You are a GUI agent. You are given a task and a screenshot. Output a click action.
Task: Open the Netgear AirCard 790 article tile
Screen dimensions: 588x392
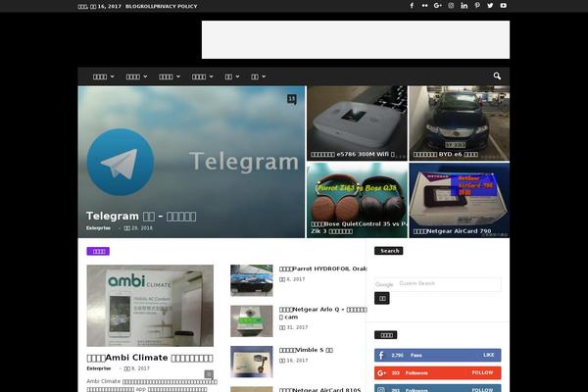coord(459,200)
